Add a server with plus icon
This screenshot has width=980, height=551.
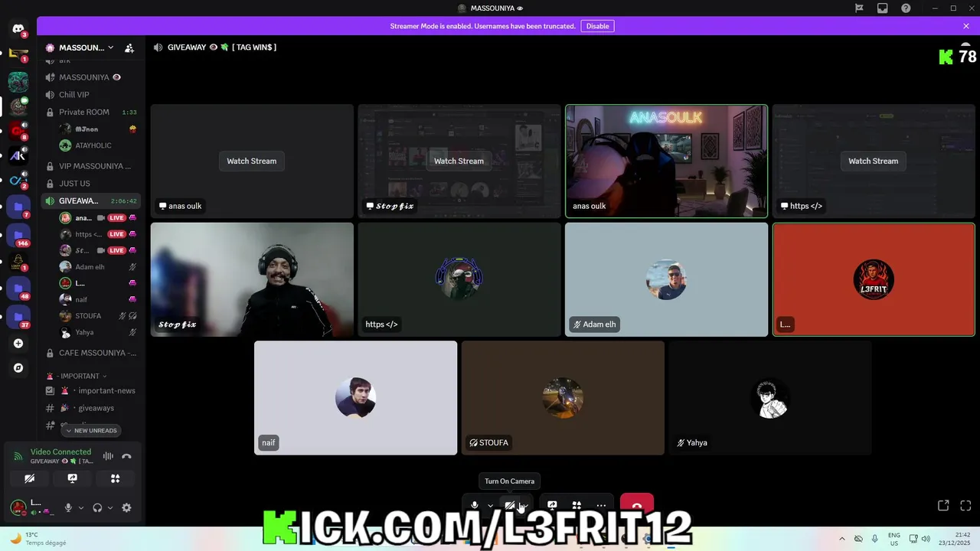pyautogui.click(x=18, y=344)
